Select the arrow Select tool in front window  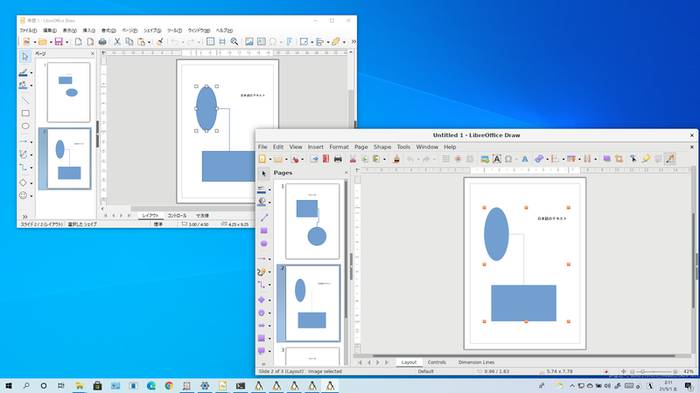coord(263,173)
